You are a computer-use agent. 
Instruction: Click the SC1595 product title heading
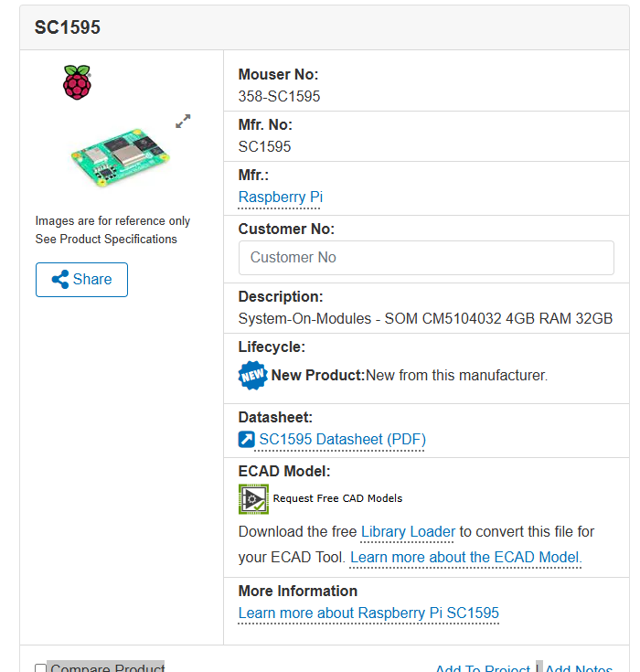(68, 27)
